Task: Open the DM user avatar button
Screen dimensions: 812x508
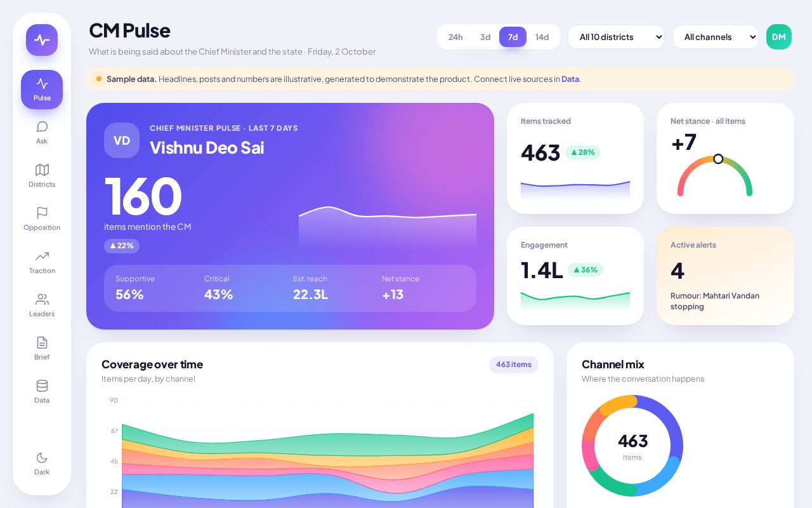Action: click(779, 37)
